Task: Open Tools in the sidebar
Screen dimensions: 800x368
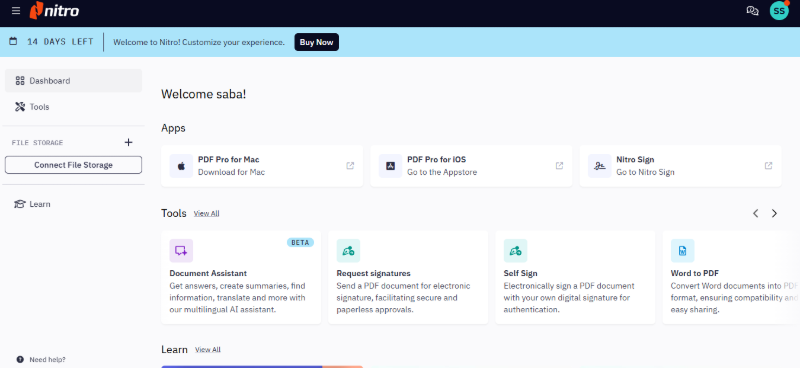Action: coord(73,107)
